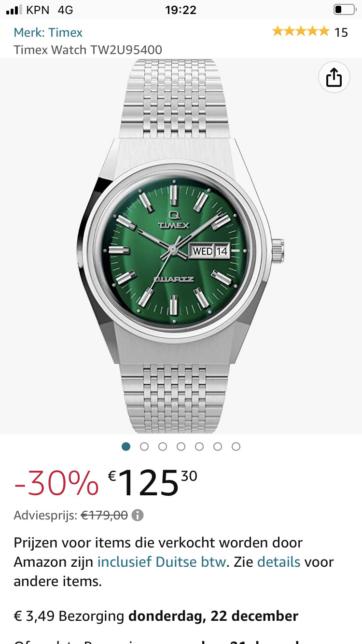The width and height of the screenshot is (362, 644).
Task: Tap the five-star rating icons
Action: [301, 32]
